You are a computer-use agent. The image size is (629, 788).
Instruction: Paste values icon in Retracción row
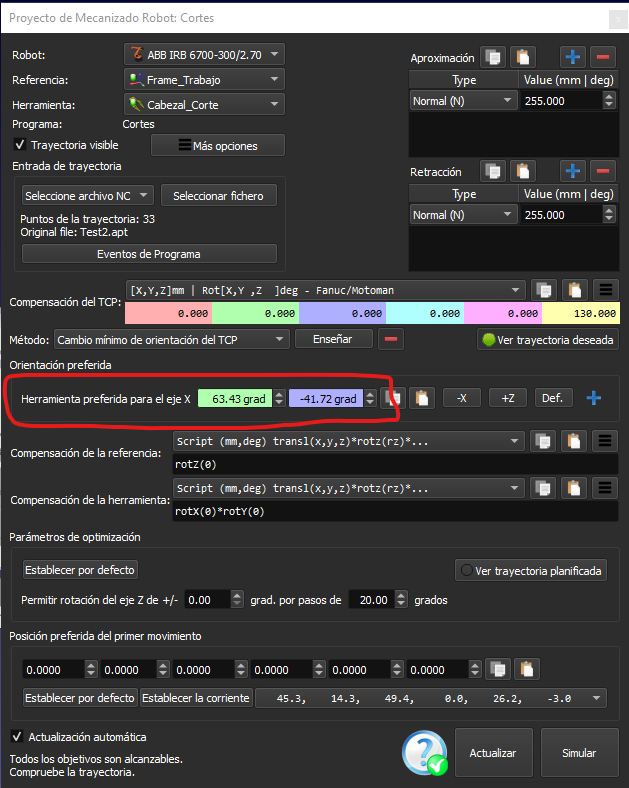pyautogui.click(x=522, y=171)
